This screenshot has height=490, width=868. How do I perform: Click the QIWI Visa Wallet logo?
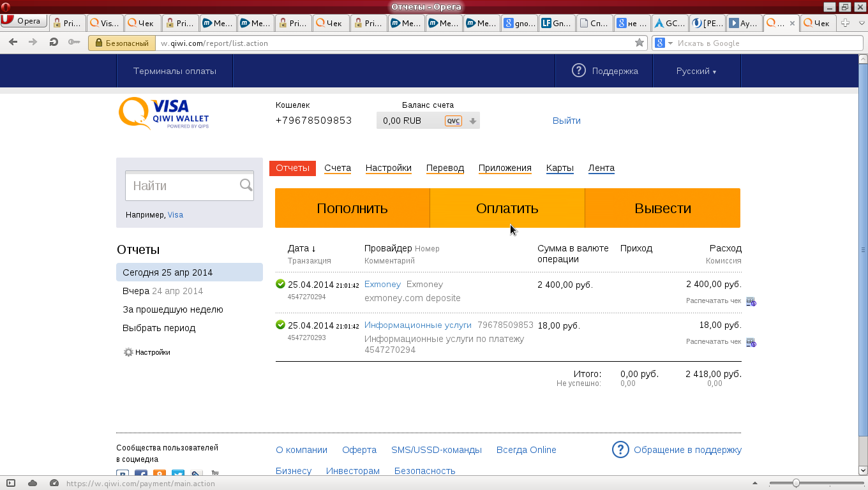pyautogui.click(x=163, y=113)
